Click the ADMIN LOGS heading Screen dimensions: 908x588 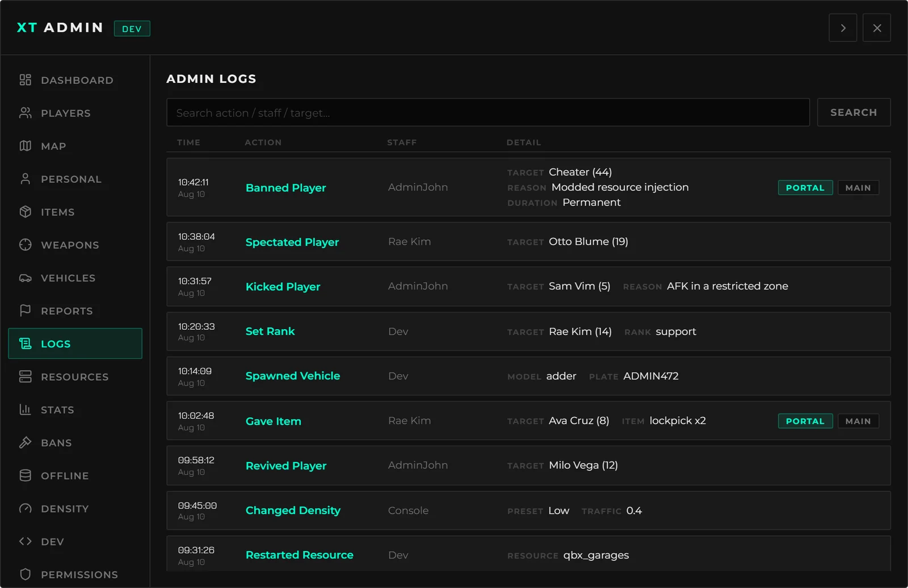[211, 79]
